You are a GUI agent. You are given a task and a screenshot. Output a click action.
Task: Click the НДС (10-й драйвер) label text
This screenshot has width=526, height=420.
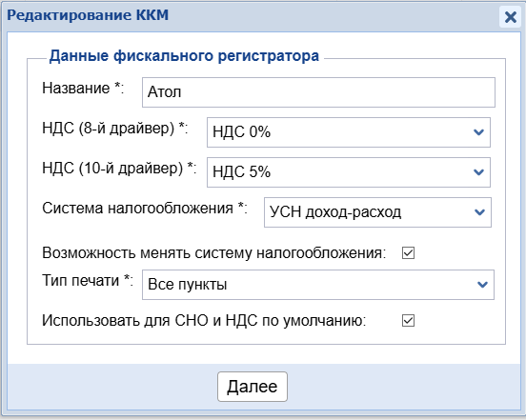click(x=119, y=169)
